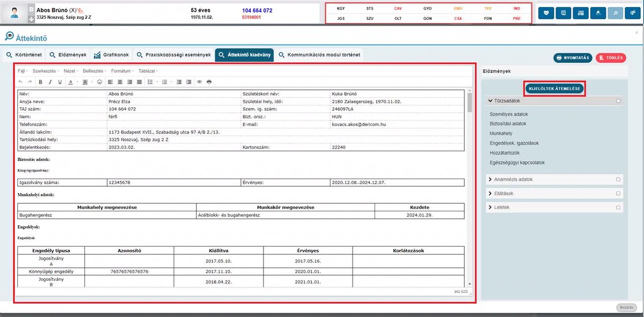Viewport: 644px width, 317px height.
Task: Click the document card button in header
Action: (563, 12)
